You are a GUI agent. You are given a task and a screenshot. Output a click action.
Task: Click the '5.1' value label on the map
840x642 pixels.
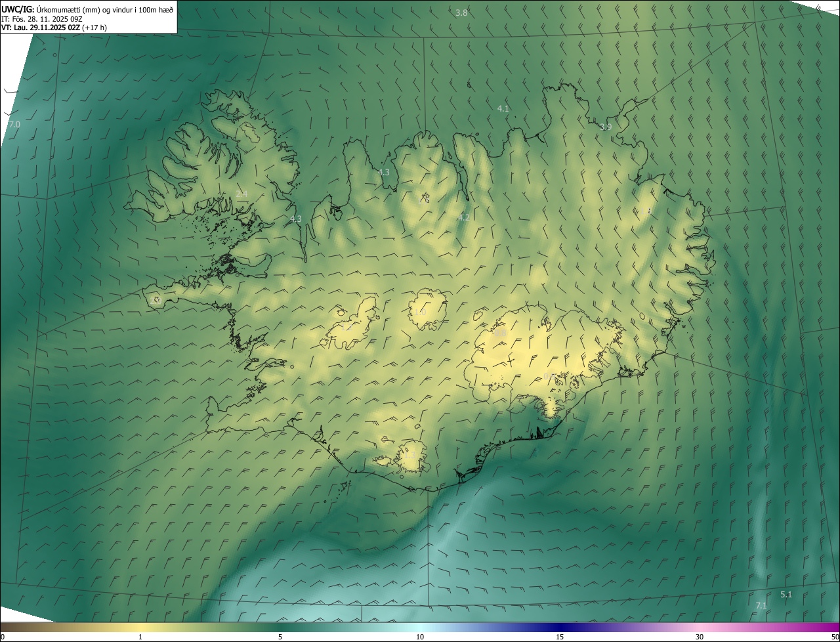pos(786,594)
